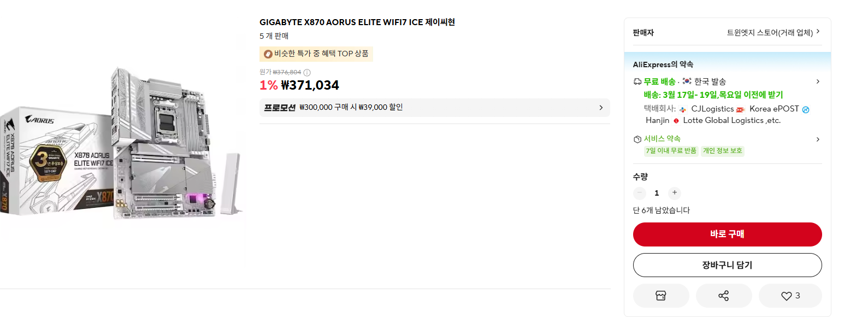This screenshot has height=317, width=868.
Task: Click the original price info icon
Action: click(307, 73)
